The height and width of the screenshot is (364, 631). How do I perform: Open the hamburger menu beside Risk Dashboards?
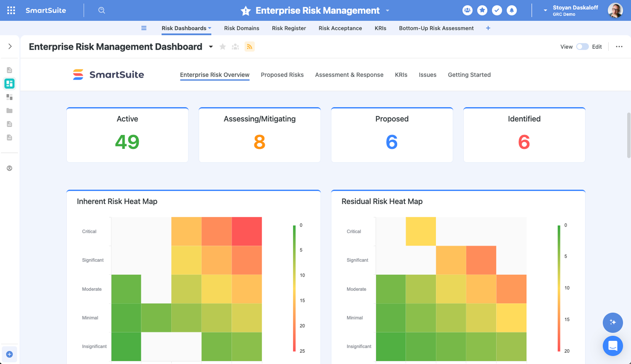144,28
